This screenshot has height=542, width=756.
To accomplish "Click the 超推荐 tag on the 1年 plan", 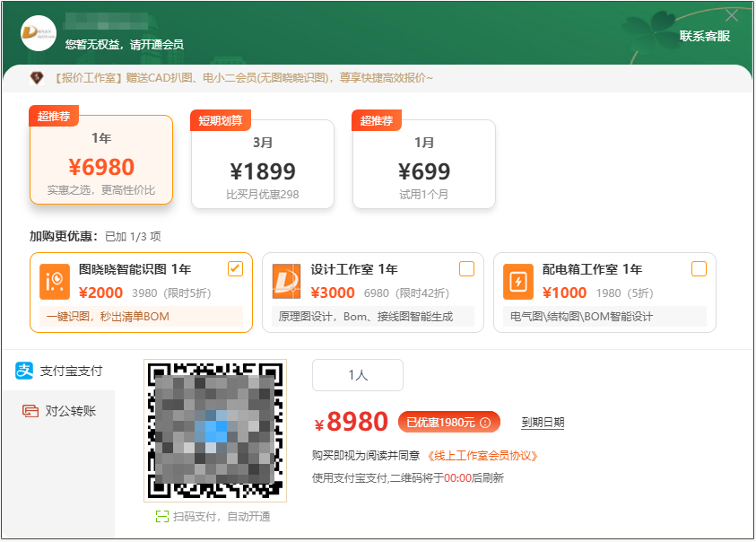I will click(54, 116).
